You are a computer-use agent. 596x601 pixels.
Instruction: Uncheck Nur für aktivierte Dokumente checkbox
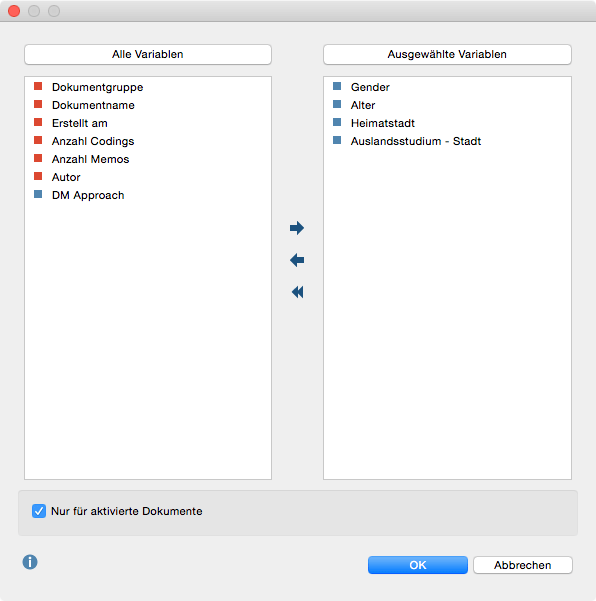tap(39, 511)
